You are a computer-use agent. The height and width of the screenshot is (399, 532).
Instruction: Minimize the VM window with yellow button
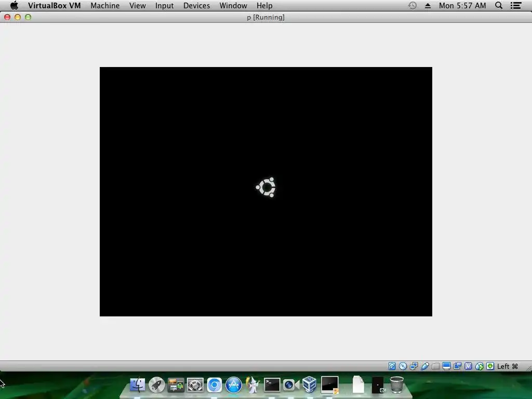tap(18, 17)
